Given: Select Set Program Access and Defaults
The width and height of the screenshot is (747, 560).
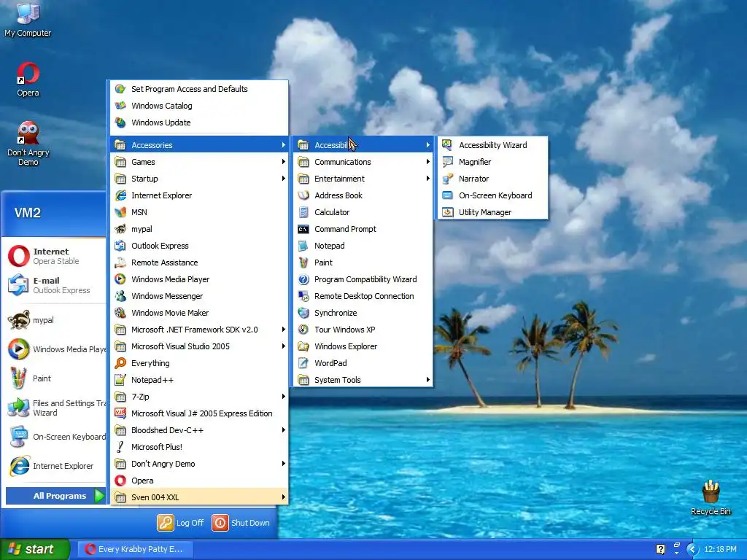Looking at the screenshot, I should pos(199,89).
